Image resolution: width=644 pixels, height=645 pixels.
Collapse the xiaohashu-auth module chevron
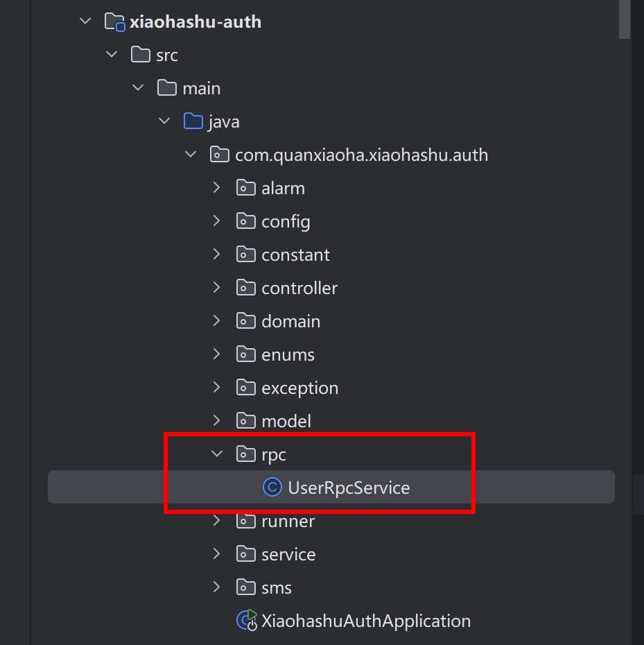coord(85,21)
